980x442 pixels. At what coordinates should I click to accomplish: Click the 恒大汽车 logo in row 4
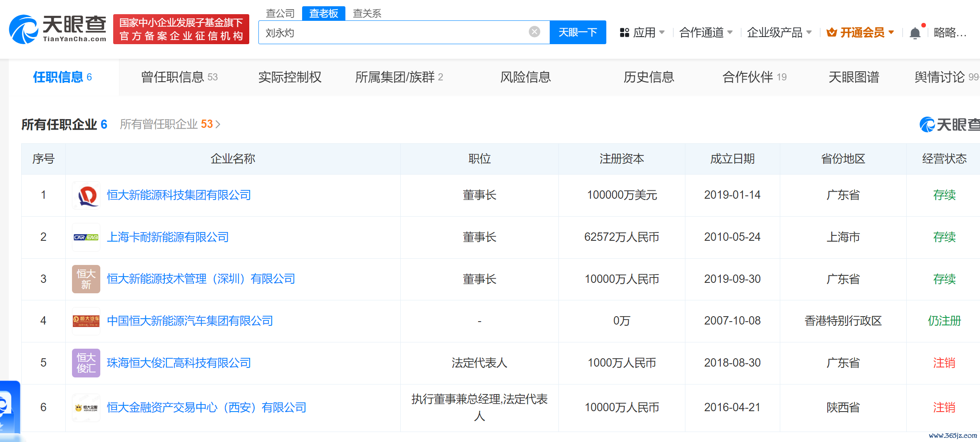86,321
